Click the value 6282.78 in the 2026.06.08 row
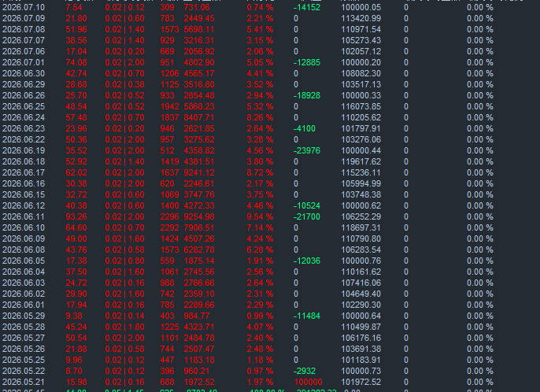 198,250
